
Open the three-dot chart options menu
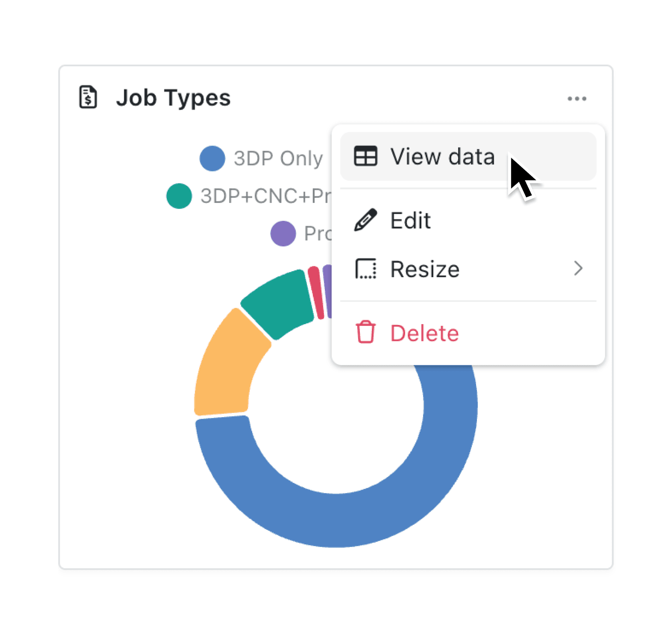(577, 98)
